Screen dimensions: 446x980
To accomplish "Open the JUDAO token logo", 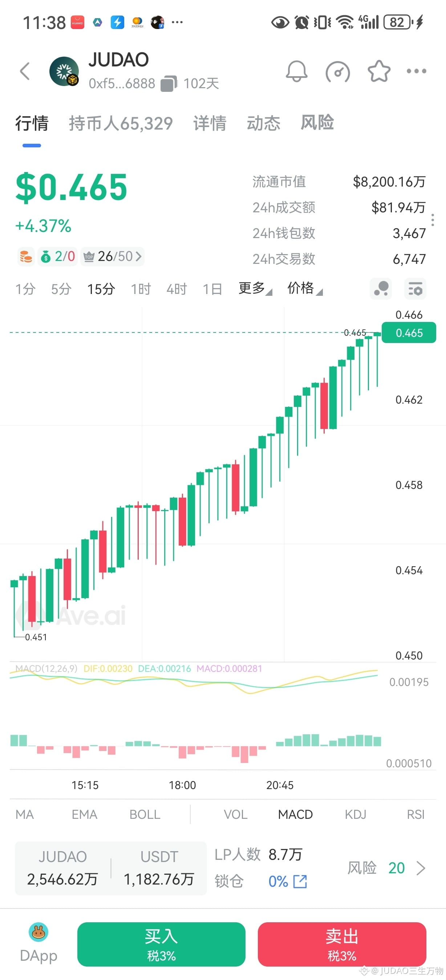I will [x=64, y=71].
